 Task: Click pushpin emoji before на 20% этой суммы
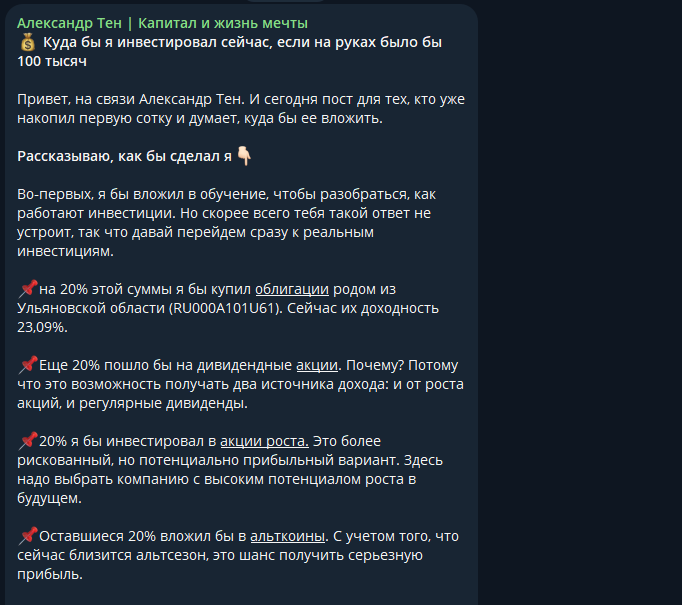28,289
